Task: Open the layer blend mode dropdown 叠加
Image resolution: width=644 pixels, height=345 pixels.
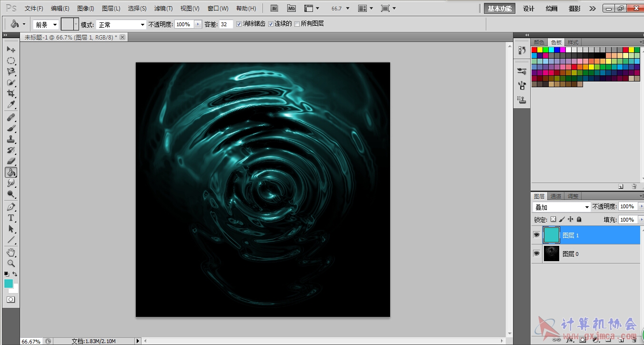Action: click(562, 207)
